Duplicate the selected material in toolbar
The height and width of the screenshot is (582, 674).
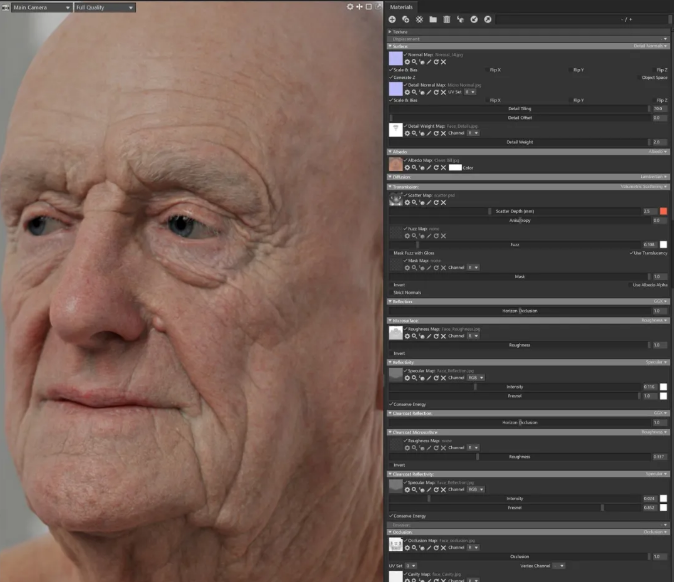[x=405, y=19]
